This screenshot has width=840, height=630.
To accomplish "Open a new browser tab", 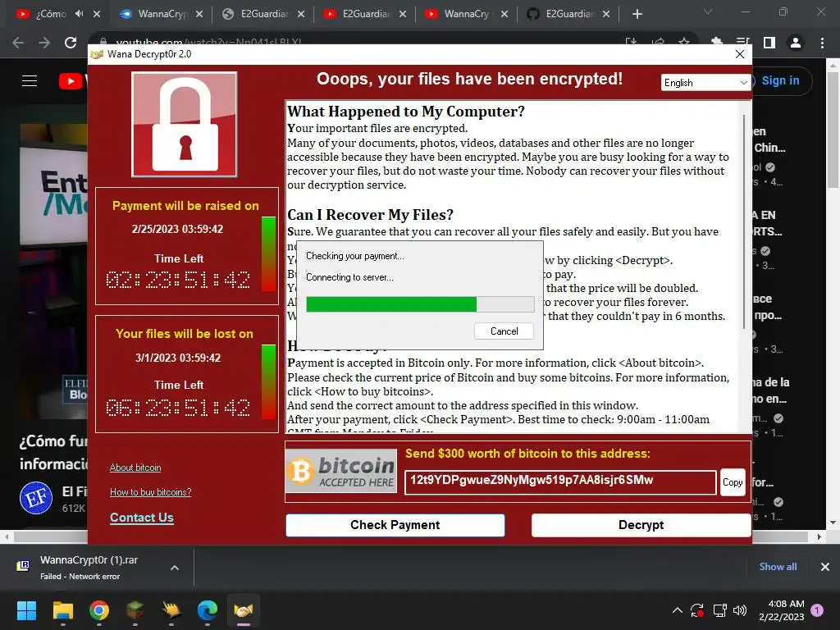I will pos(637,15).
